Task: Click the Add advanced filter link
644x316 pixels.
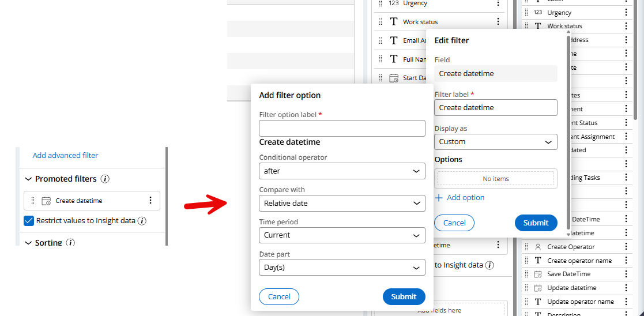Action: pyautogui.click(x=65, y=155)
